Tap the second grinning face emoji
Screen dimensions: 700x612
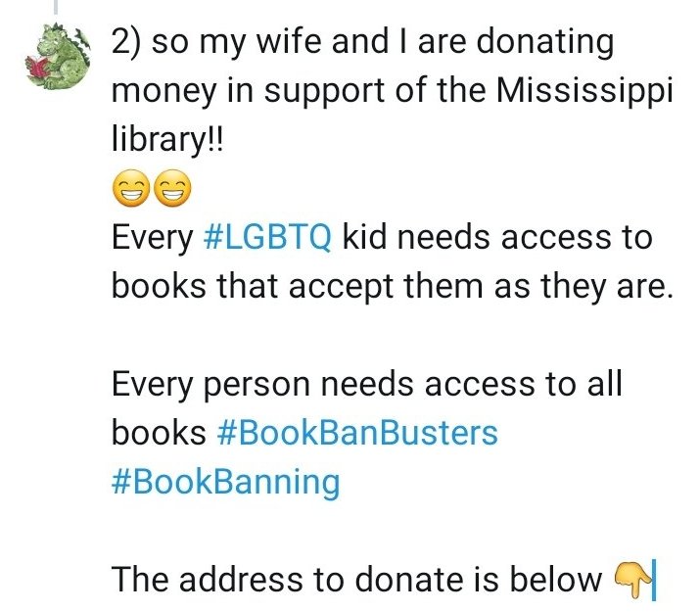point(172,188)
